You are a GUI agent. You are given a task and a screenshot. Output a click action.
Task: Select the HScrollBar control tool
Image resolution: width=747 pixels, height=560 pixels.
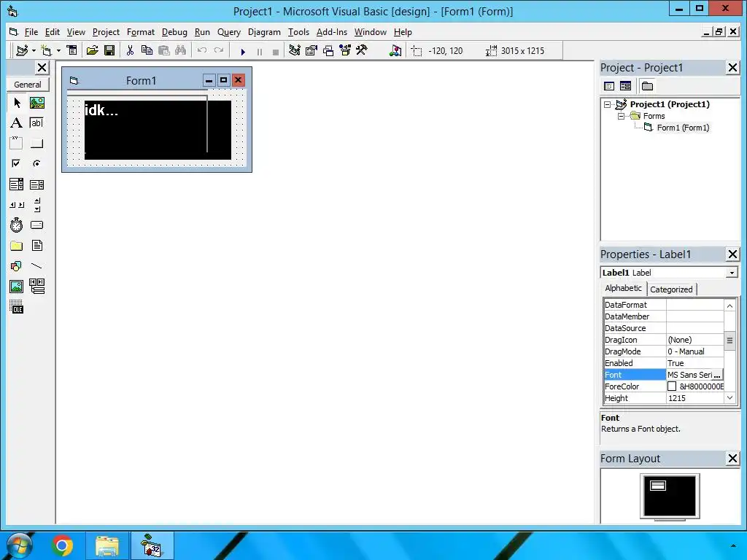click(17, 205)
